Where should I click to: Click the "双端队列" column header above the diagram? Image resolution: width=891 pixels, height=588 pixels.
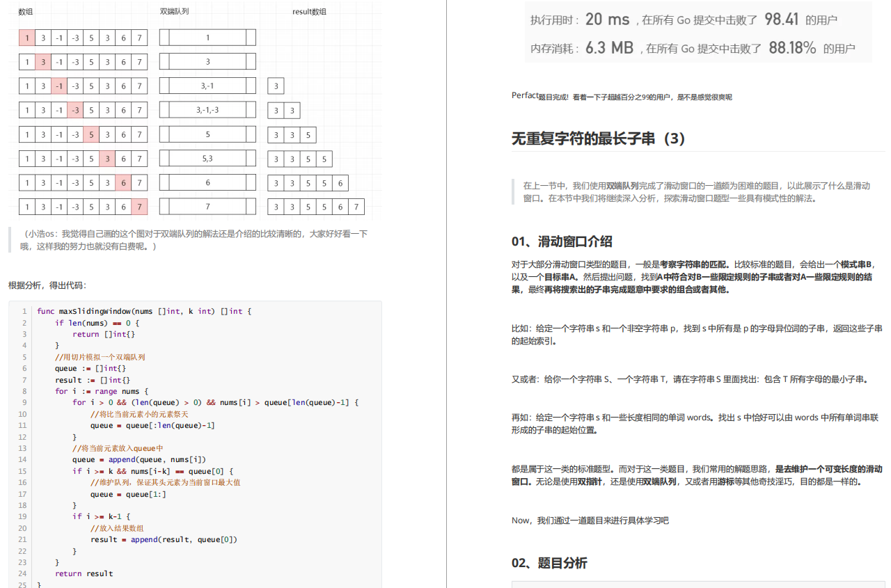tap(174, 12)
